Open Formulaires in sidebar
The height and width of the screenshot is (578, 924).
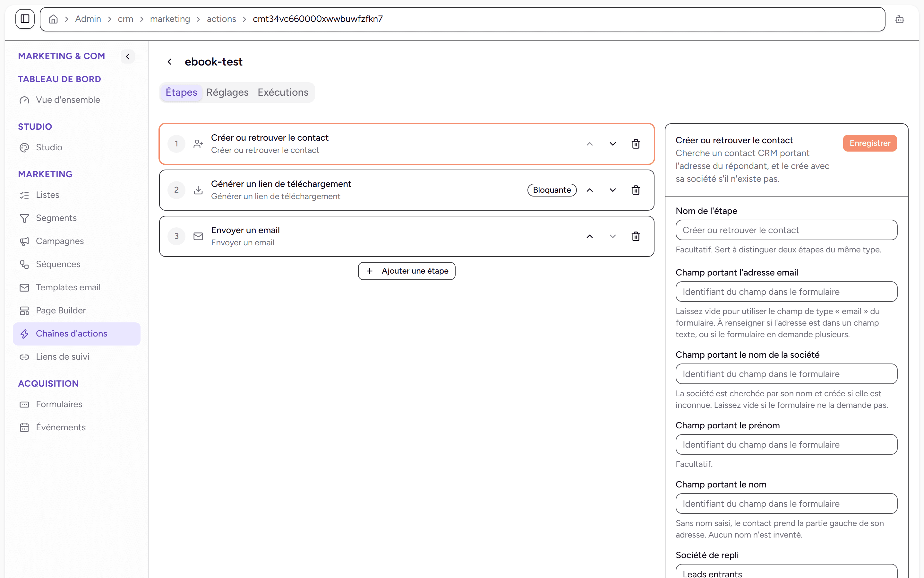pyautogui.click(x=76, y=404)
